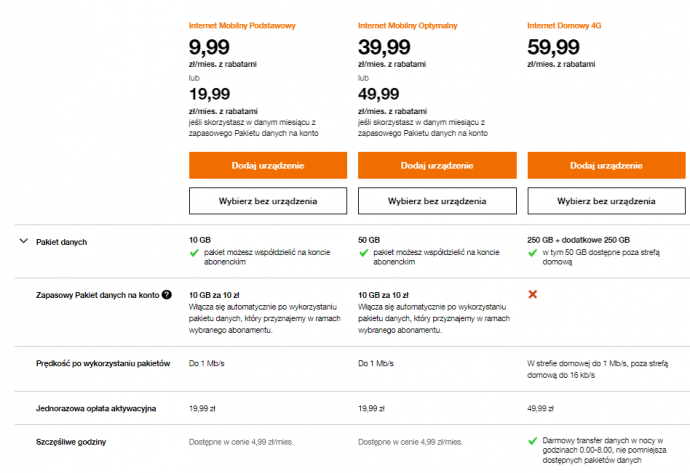This screenshot has height=473, width=690.
Task: Add device for Internet Mobilny Optymalny
Action: coord(437,165)
